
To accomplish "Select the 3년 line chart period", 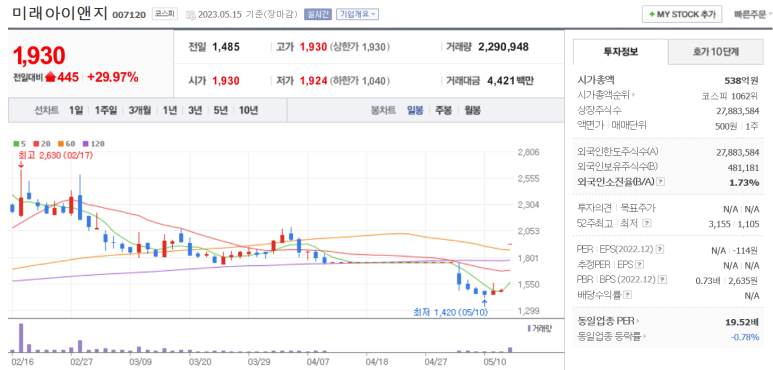I will (x=195, y=110).
